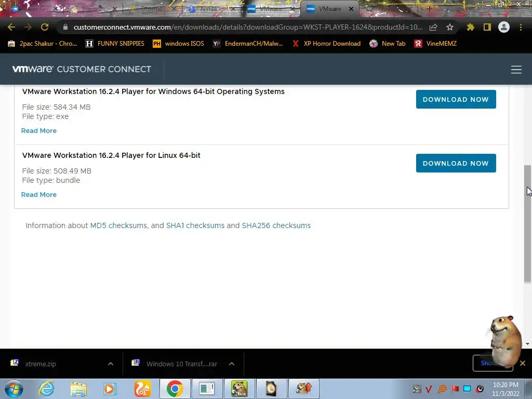This screenshot has width=532, height=399.
Task: Open a new browser tab
Action: 430,9
